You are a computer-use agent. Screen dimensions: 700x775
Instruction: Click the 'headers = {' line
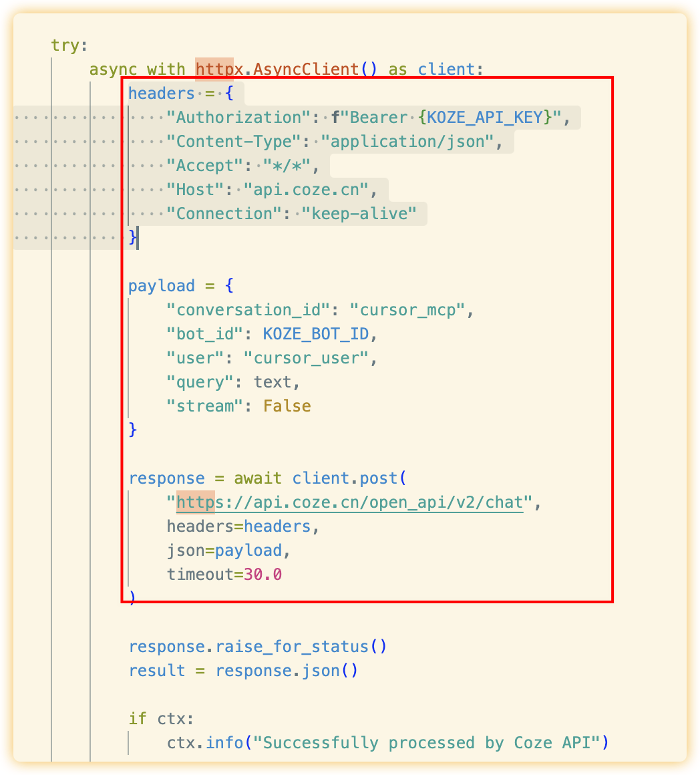tap(181, 94)
